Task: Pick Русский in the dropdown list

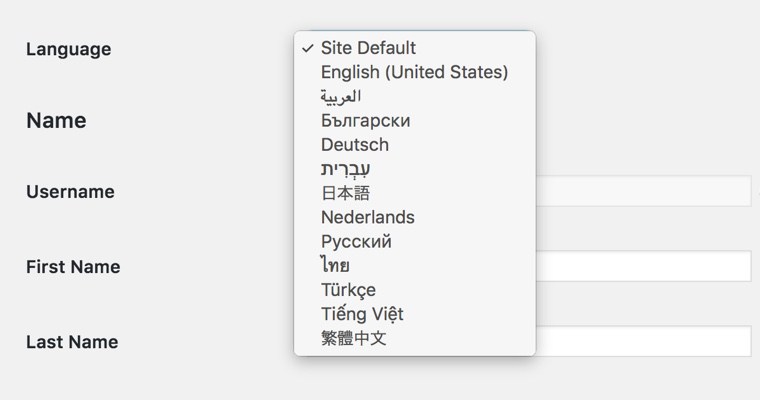Action: pos(356,241)
